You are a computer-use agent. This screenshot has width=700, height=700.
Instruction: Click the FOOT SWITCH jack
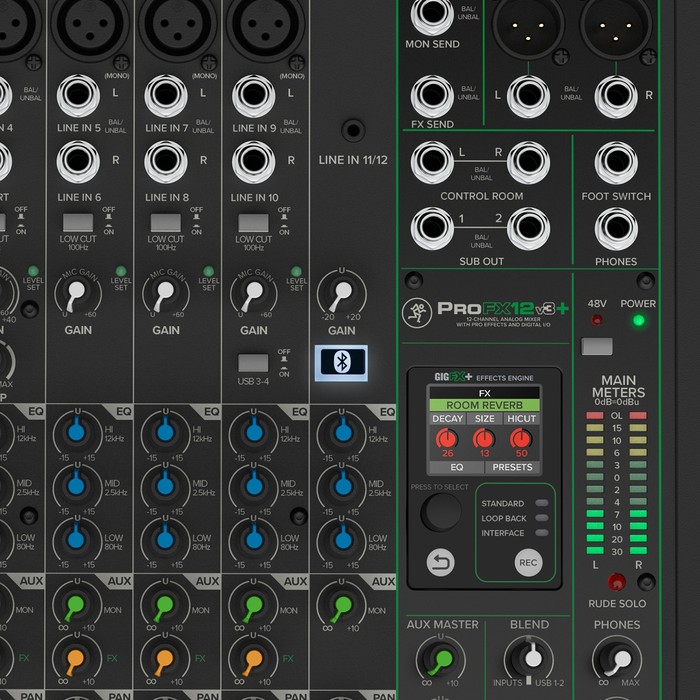pyautogui.click(x=616, y=162)
